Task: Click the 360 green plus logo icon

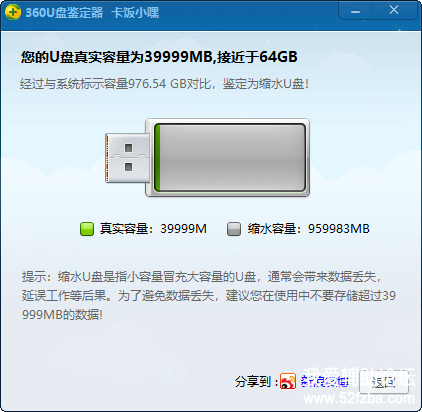Action: pyautogui.click(x=12, y=13)
